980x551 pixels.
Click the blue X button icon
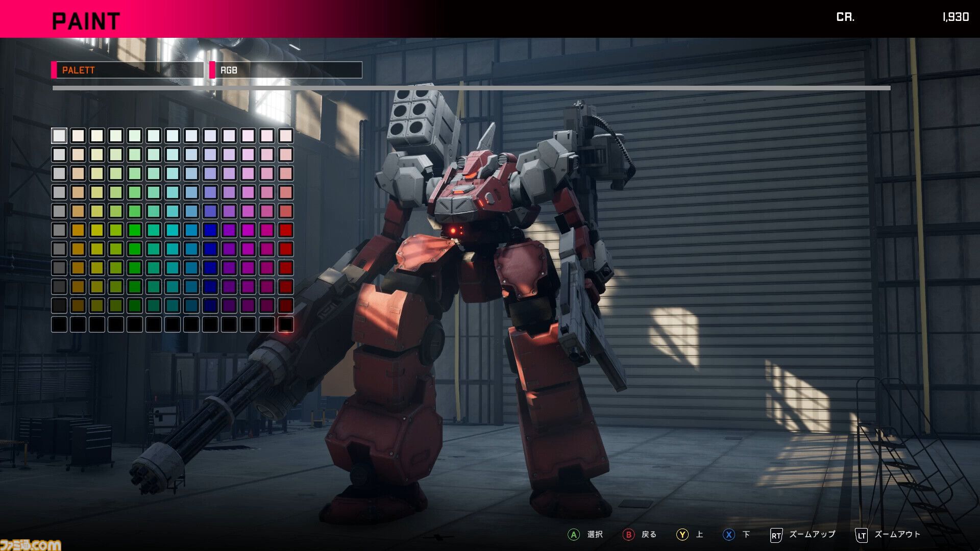click(729, 535)
